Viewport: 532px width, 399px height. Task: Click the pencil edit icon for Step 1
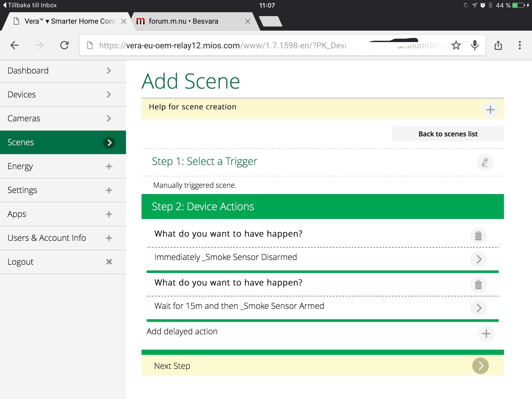485,162
